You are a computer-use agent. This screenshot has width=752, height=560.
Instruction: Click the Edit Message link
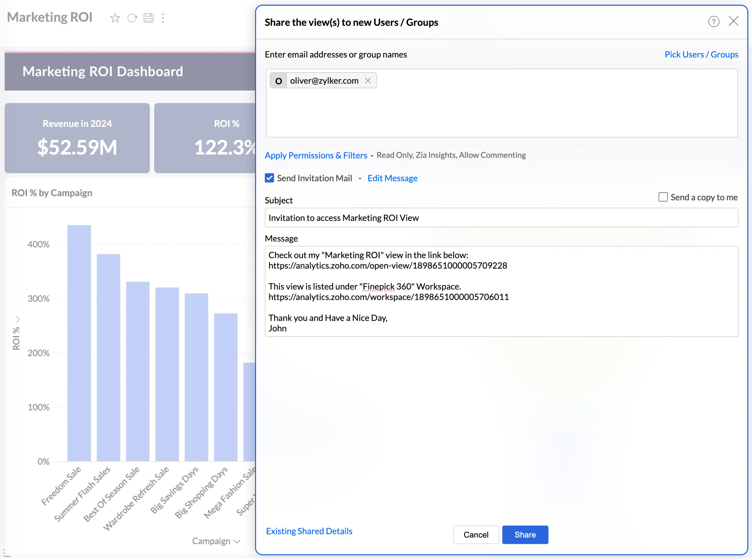point(392,178)
